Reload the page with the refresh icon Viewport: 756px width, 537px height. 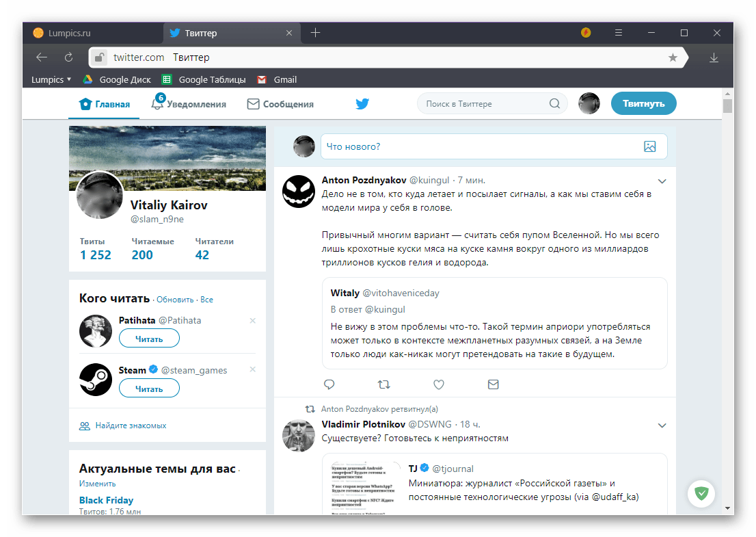(x=68, y=57)
